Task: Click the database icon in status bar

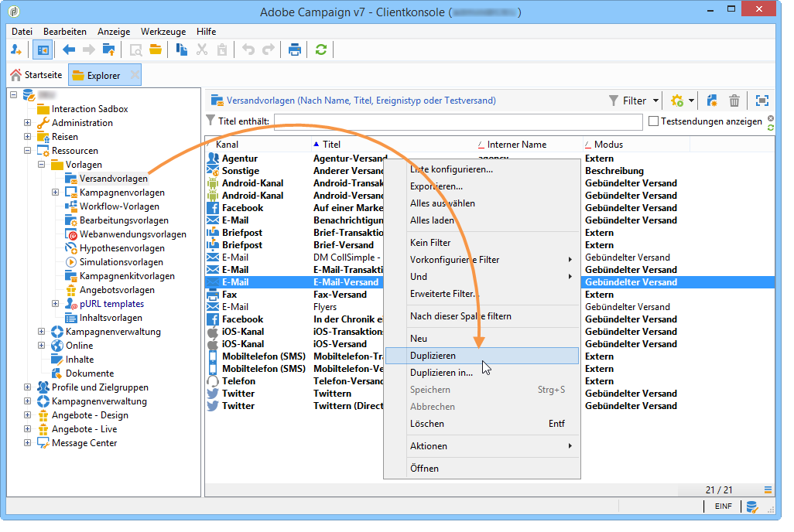Action: tap(752, 506)
